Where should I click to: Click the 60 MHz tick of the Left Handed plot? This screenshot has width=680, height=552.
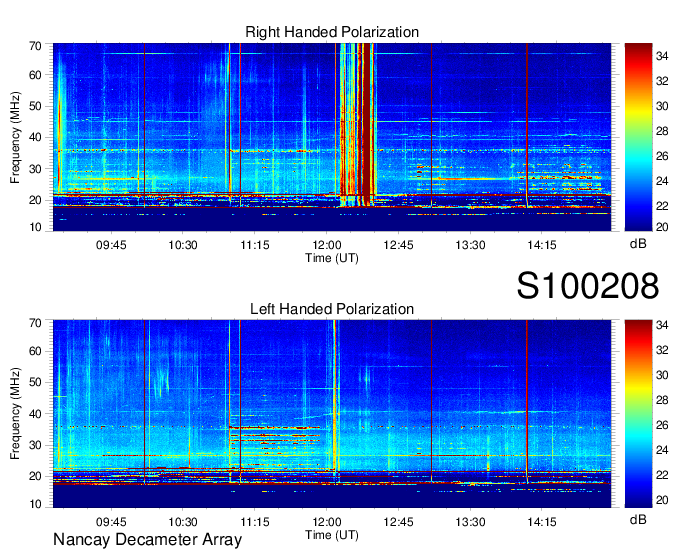(x=35, y=351)
